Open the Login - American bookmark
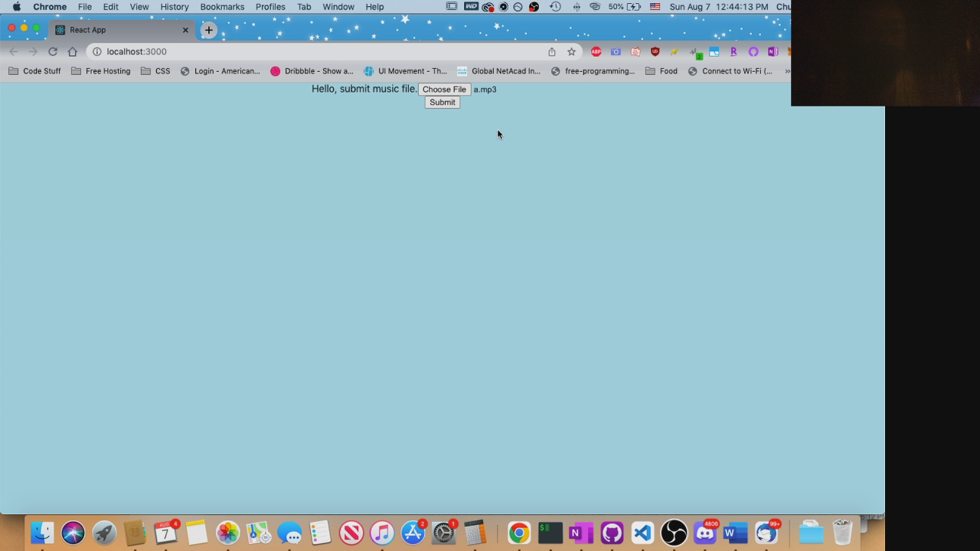The height and width of the screenshot is (551, 980). pyautogui.click(x=220, y=71)
